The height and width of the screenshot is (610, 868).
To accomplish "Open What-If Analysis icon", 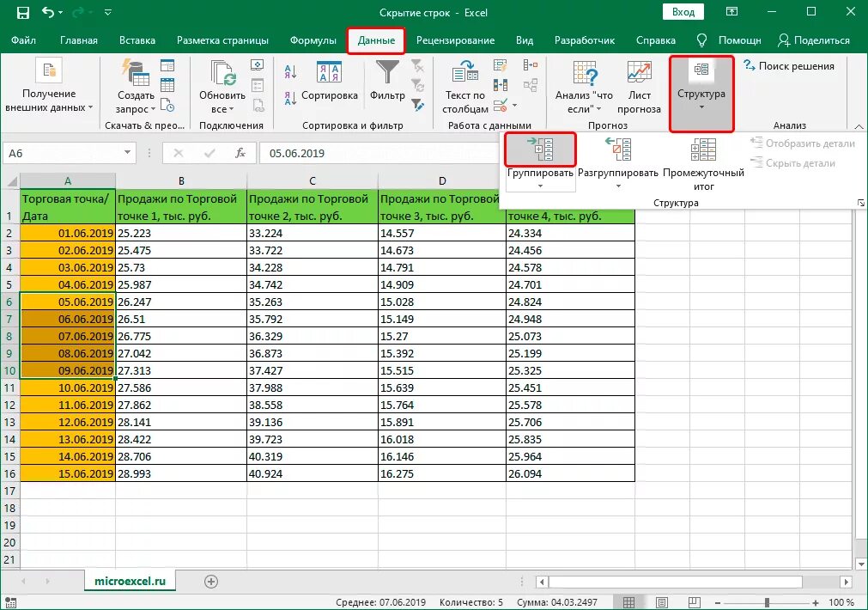I will (585, 72).
